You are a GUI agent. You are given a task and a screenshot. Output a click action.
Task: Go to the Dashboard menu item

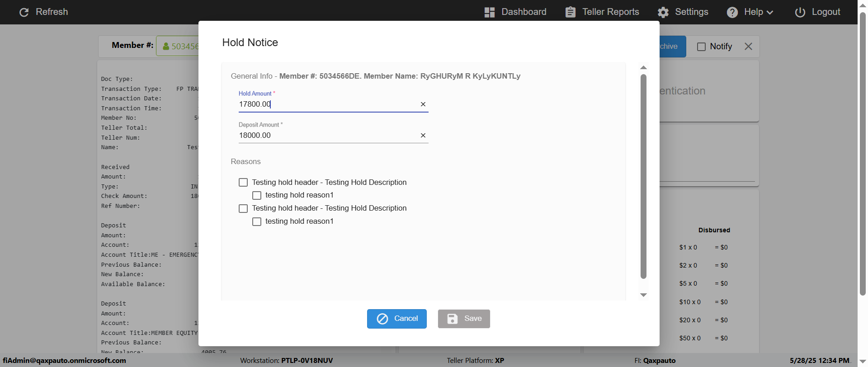pyautogui.click(x=524, y=12)
